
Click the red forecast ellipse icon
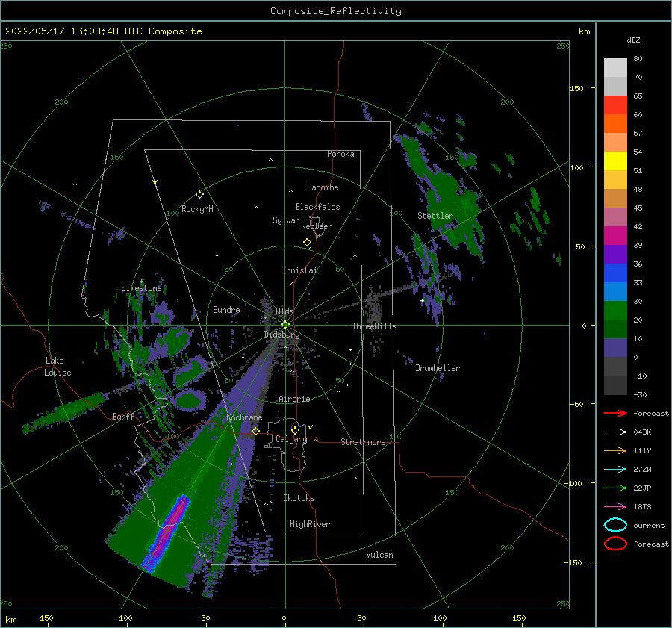click(615, 544)
